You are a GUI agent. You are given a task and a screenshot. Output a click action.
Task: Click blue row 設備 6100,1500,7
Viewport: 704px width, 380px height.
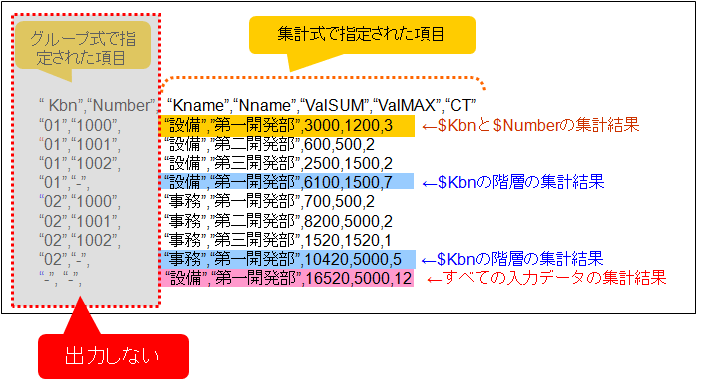(x=287, y=181)
